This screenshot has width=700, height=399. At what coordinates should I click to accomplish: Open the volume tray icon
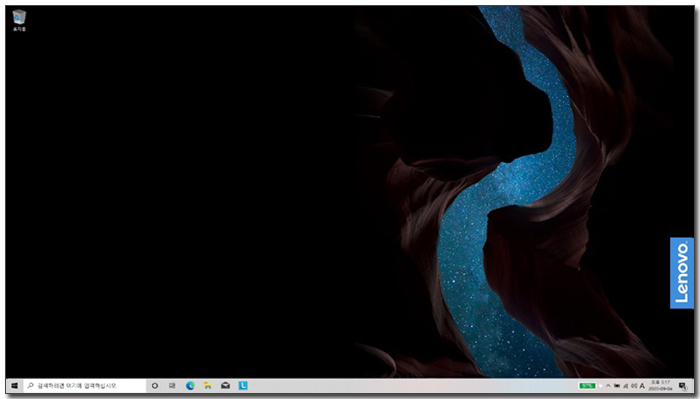[634, 386]
